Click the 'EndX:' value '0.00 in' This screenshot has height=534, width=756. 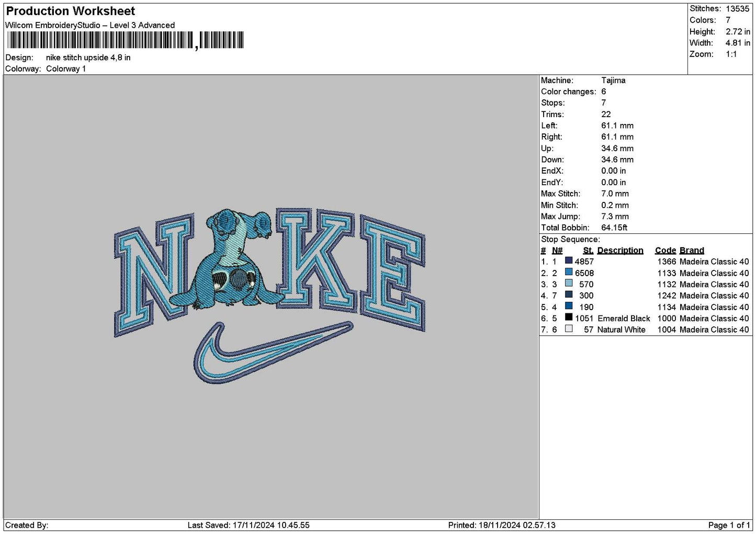click(614, 171)
